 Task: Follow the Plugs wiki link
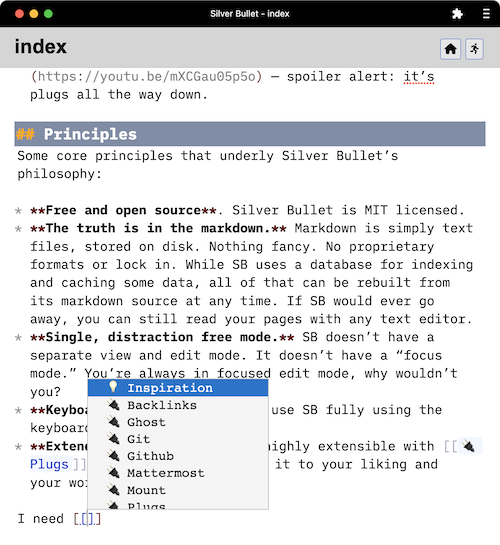[49, 464]
